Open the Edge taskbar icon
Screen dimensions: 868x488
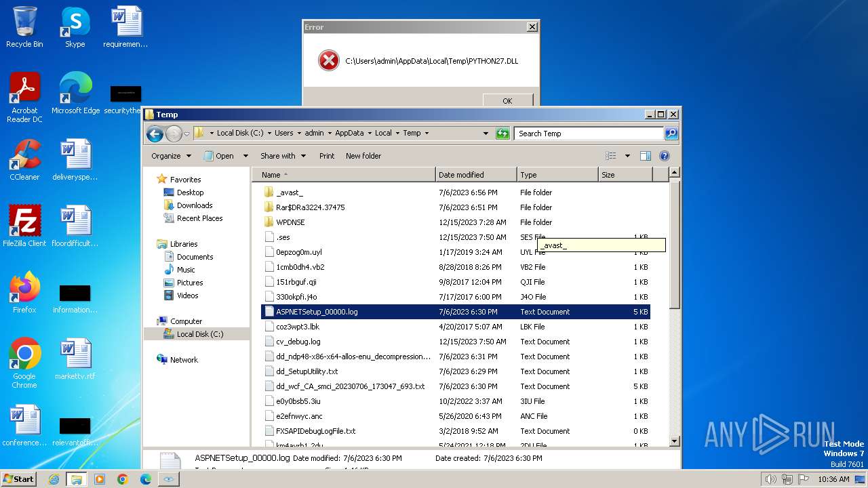tap(146, 479)
